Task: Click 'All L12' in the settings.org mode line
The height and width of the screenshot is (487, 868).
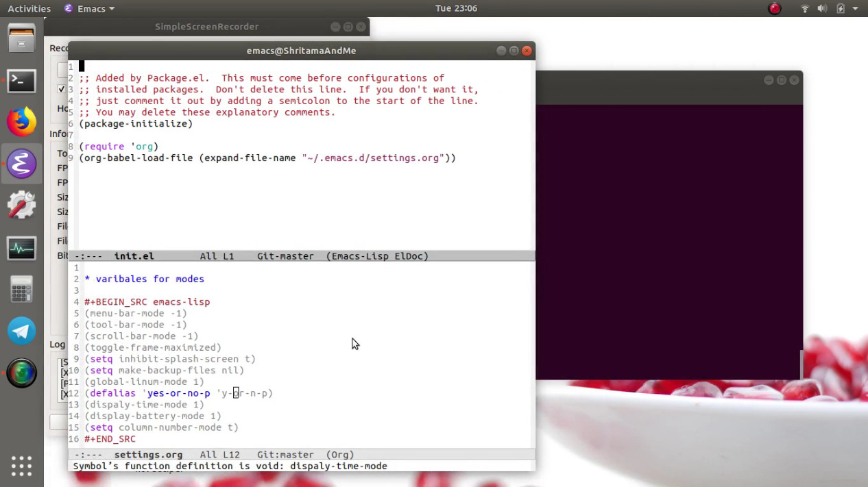Action: coord(219,455)
